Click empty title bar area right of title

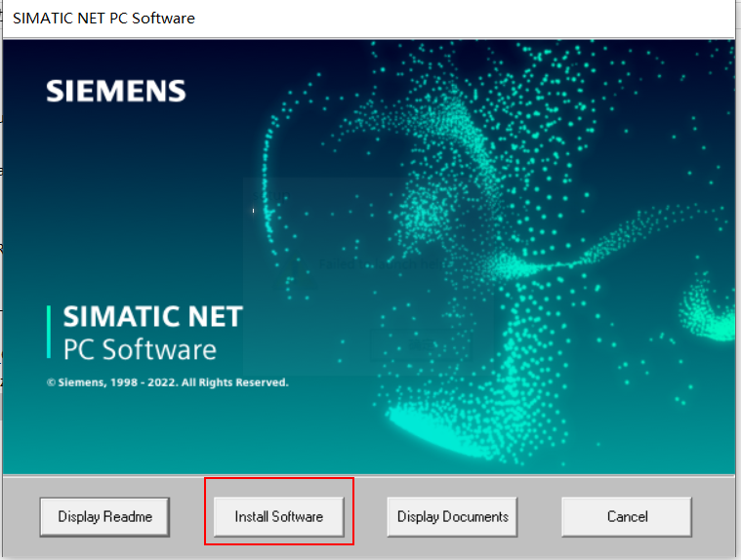coord(469,19)
